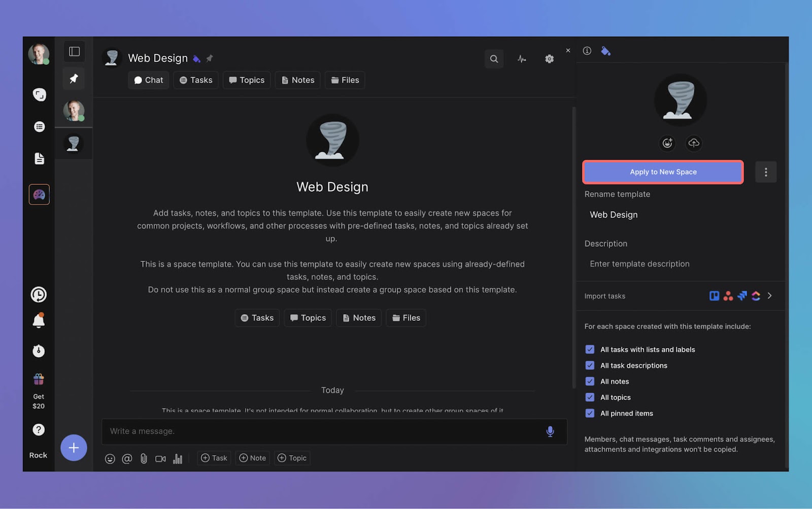Click Apply to New Space button
The height and width of the screenshot is (509, 812).
coord(663,172)
